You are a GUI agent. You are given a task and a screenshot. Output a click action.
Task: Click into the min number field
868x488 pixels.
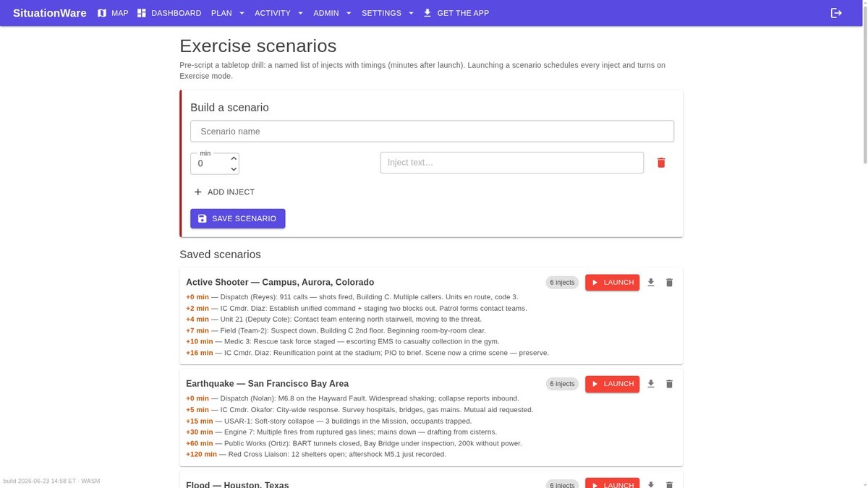coord(210,164)
